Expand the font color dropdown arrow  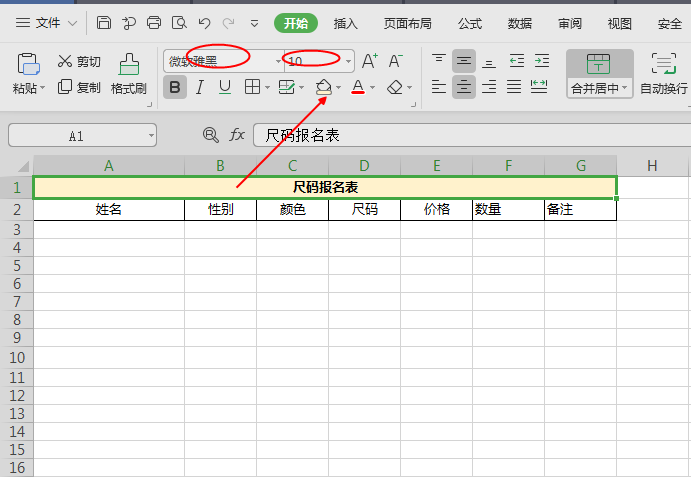pos(372,88)
